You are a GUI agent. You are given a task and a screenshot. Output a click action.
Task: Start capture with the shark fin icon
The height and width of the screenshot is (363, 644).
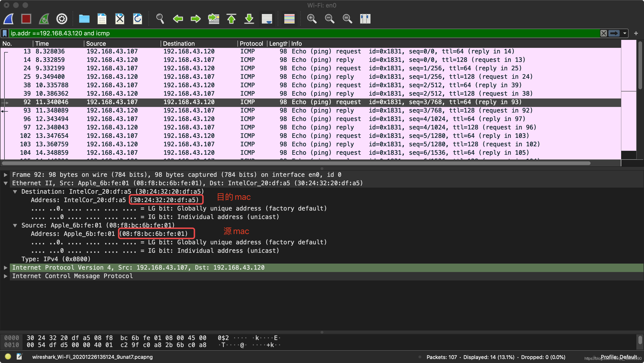[8, 19]
